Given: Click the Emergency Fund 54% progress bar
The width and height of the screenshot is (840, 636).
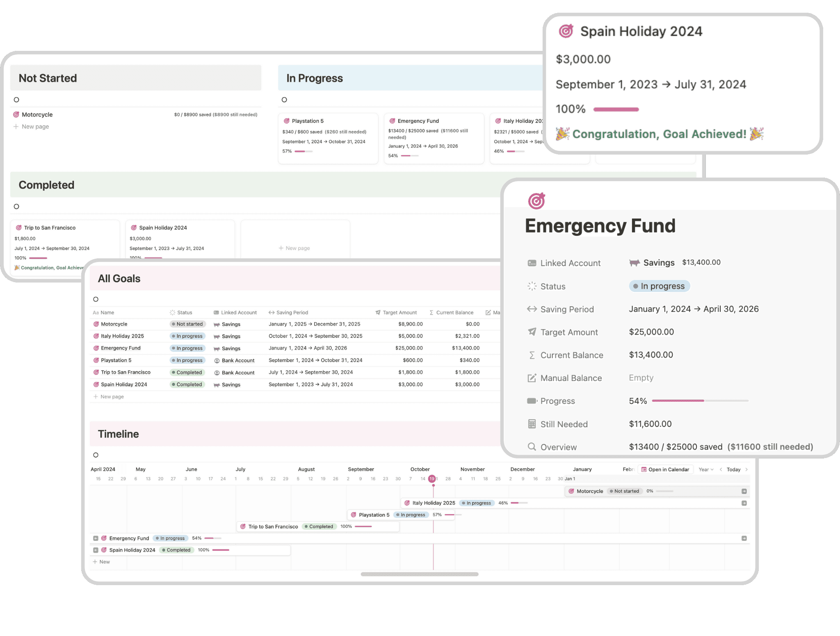Looking at the screenshot, I should 700,401.
